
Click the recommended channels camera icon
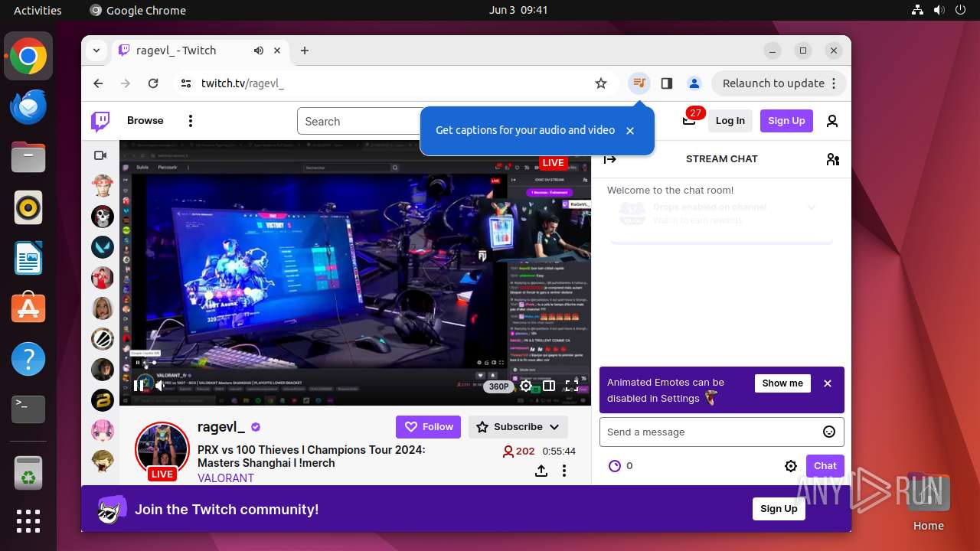(100, 155)
